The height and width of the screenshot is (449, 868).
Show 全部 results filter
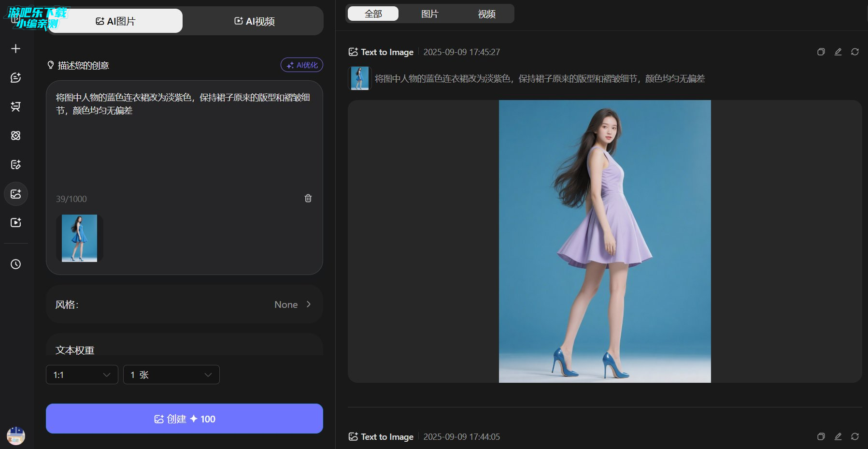pyautogui.click(x=373, y=14)
